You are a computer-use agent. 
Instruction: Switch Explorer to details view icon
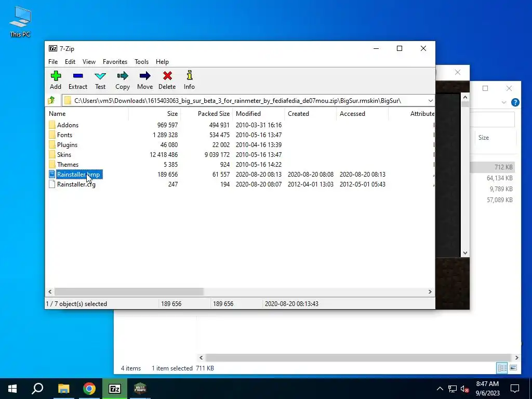point(502,368)
